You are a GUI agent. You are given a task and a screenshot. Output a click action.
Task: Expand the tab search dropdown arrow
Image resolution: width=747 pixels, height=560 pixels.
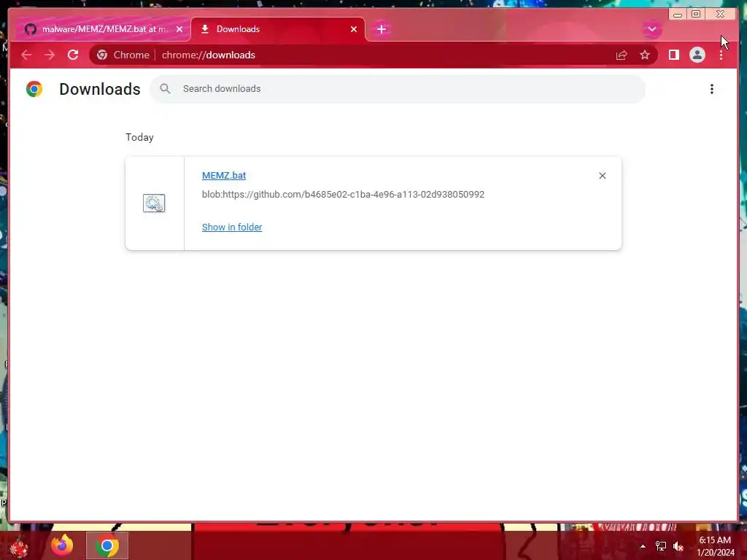click(x=651, y=29)
